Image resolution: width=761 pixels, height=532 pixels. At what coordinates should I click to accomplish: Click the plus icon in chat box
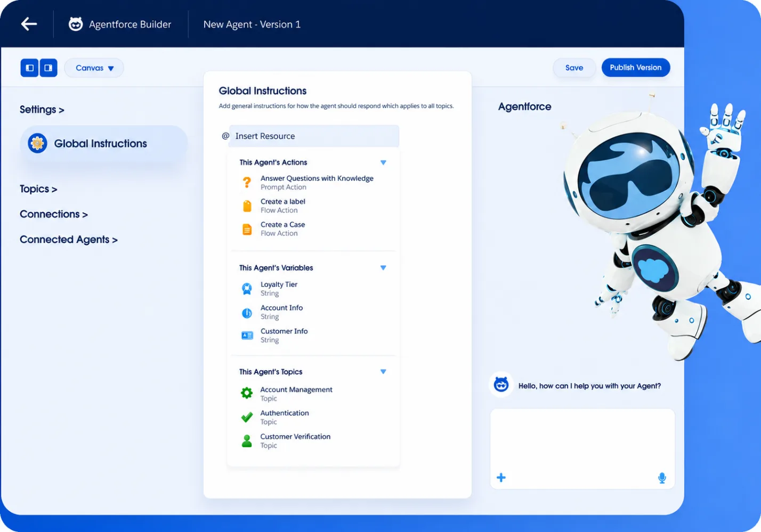point(501,478)
